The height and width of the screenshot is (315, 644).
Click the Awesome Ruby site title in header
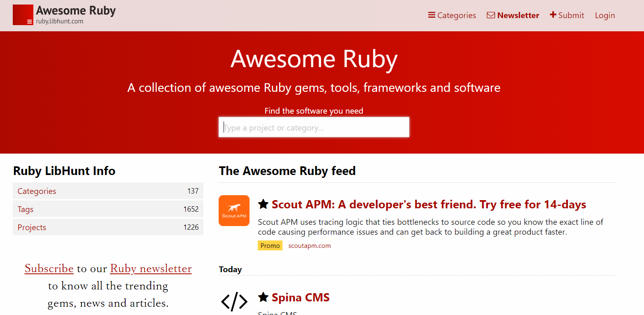pos(76,10)
